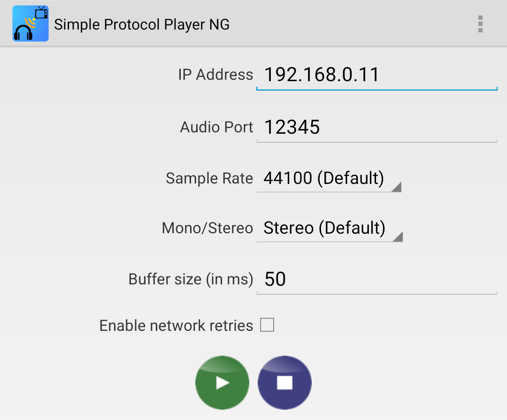Click the Simple Protocol Player app icon
This screenshot has height=420, width=507.
[31, 24]
